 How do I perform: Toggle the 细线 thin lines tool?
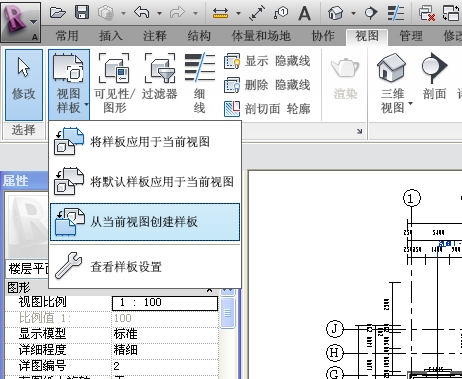pos(200,83)
